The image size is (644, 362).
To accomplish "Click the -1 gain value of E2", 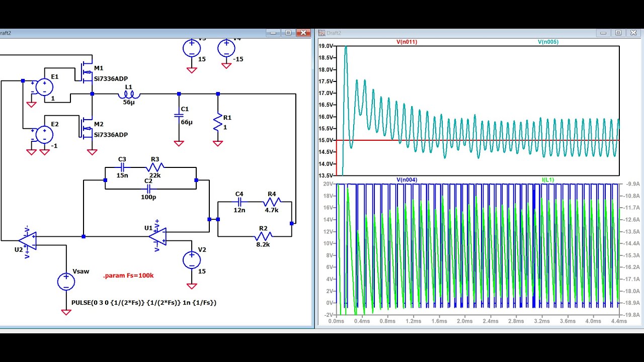I will click(54, 145).
